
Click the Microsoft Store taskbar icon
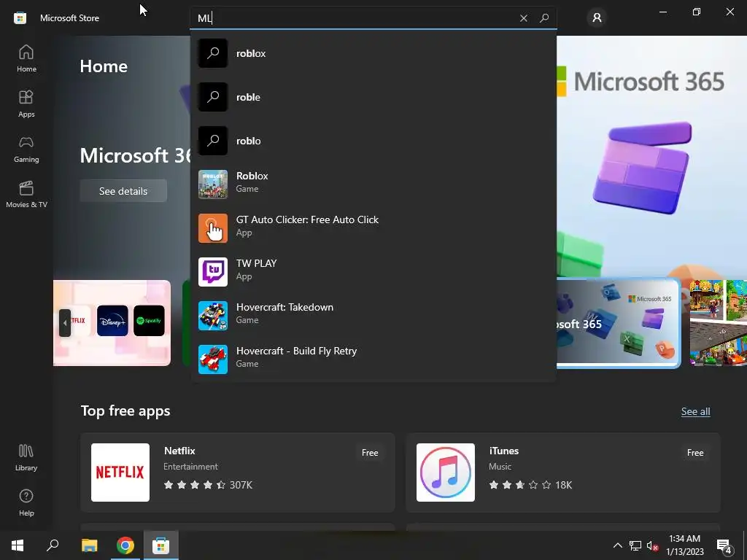point(161,545)
